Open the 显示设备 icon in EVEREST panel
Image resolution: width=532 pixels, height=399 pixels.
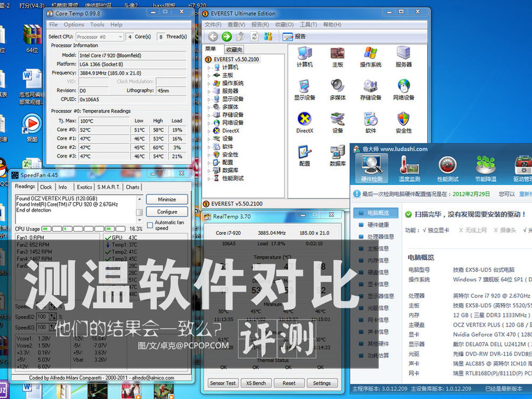point(304,89)
